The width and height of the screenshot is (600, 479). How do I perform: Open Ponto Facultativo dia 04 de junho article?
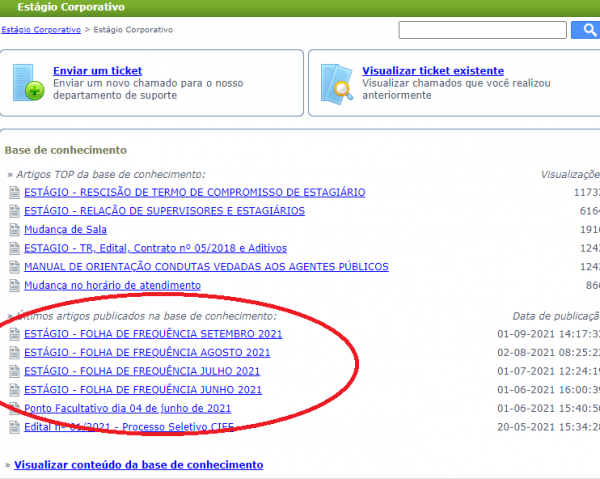pyautogui.click(x=127, y=409)
